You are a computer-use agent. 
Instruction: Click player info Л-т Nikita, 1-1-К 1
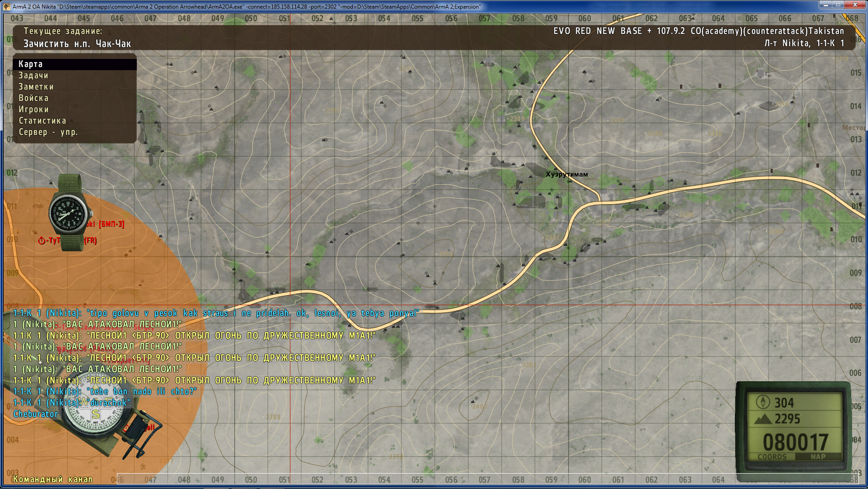click(804, 43)
